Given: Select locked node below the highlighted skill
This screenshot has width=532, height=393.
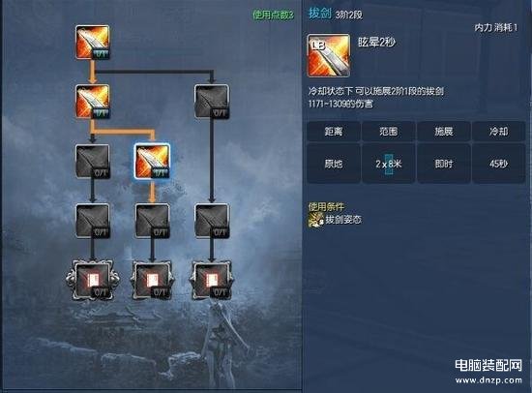Looking at the screenshot, I should pyautogui.click(x=152, y=221).
